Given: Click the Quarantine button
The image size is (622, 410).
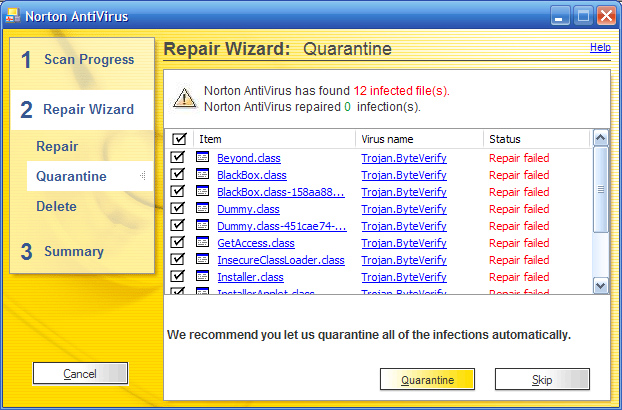Looking at the screenshot, I should (x=427, y=379).
